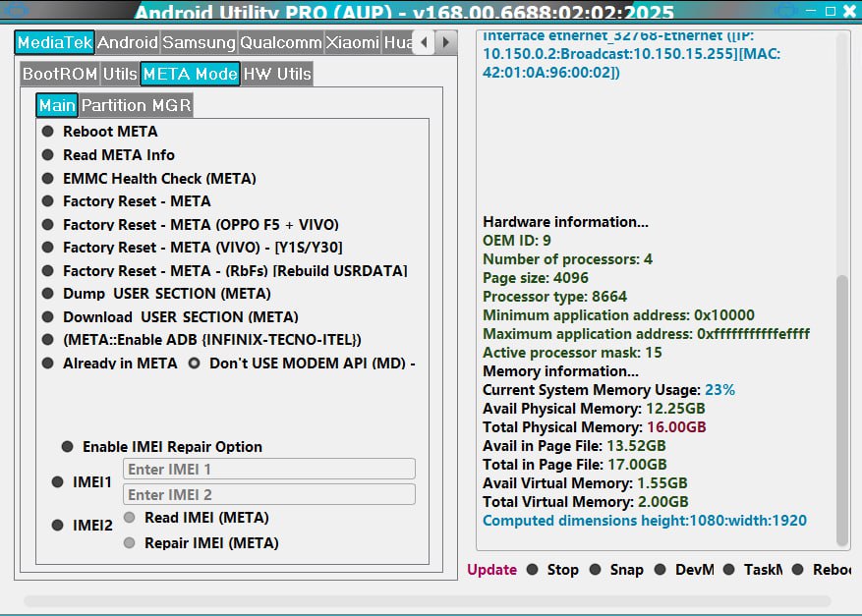Screen dimensions: 862x616
Task: Click the Page size: 4096 line
Action: 536,277
